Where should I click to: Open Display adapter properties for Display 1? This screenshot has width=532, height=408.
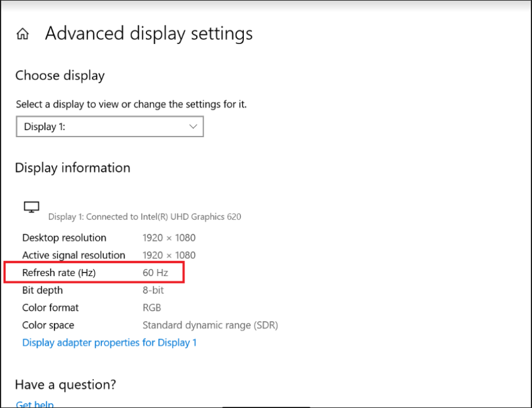pyautogui.click(x=109, y=343)
